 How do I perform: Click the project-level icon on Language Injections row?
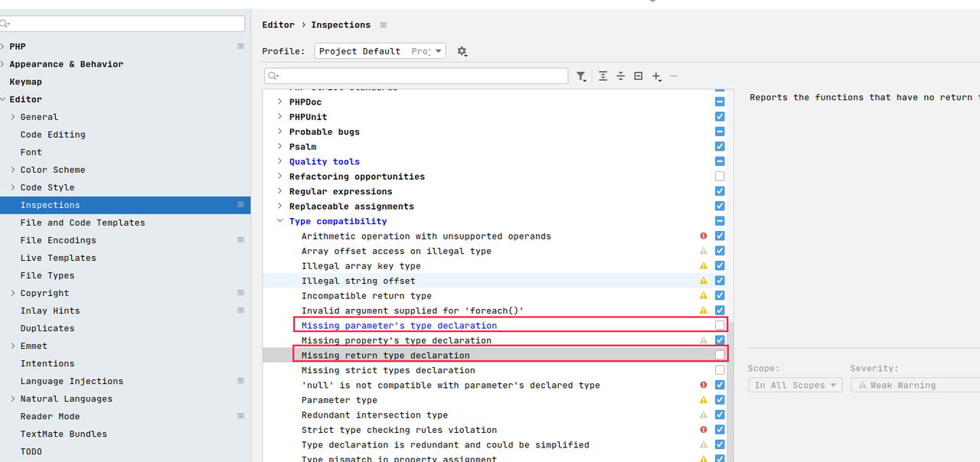tap(240, 381)
